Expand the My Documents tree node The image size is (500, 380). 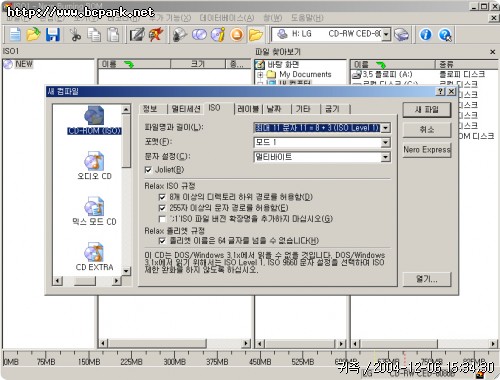click(260, 74)
